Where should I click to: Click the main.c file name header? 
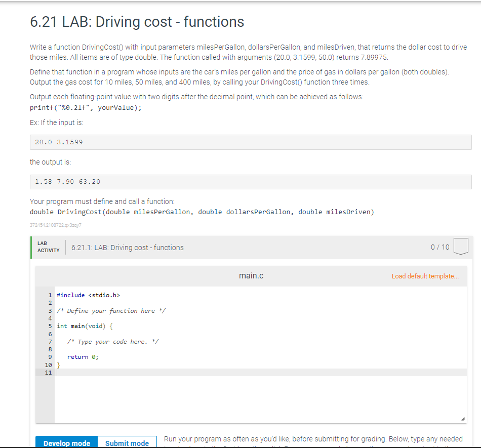point(251,276)
